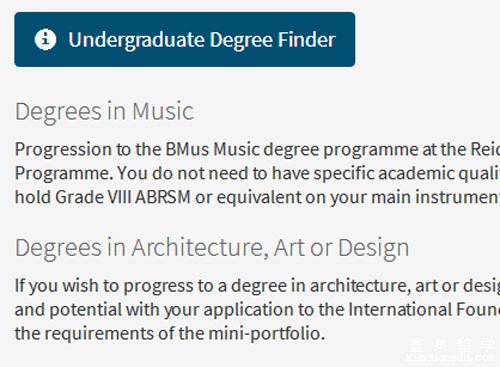Click the watermark logo in the bottom corner

452,350
